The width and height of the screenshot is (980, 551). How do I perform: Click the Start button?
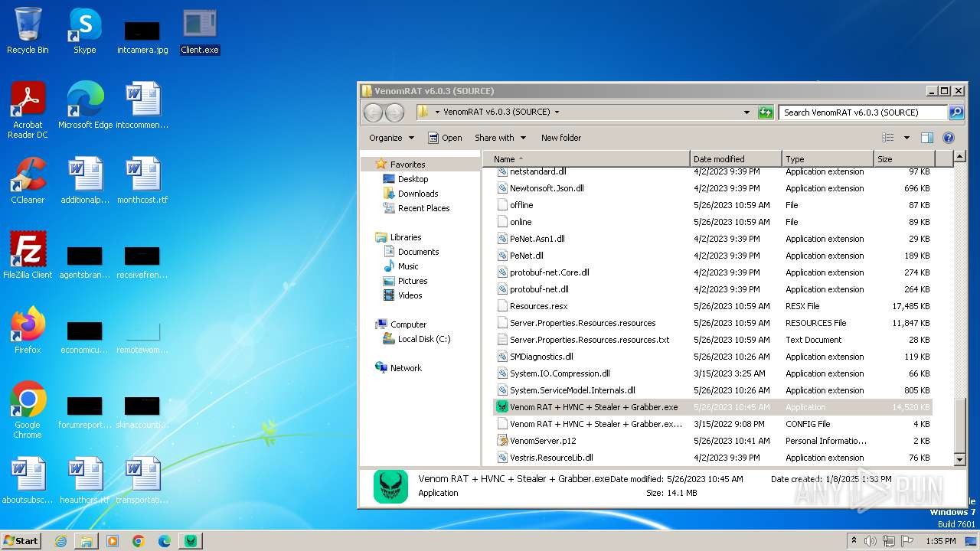(21, 541)
